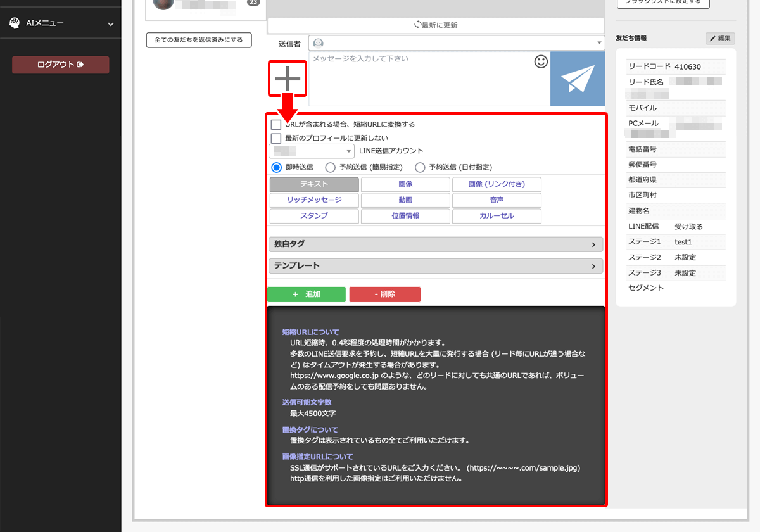Open the LINE送信アカウント dropdown
This screenshot has height=532, width=760.
tap(312, 151)
